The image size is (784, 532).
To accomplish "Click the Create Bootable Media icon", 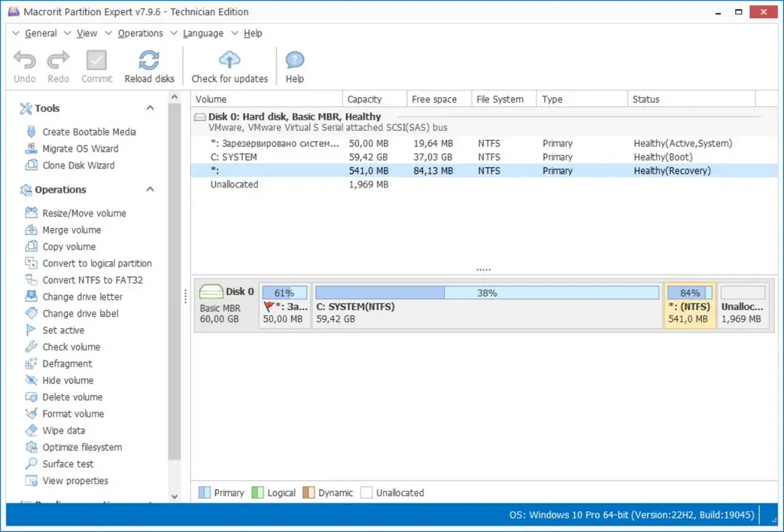I will (31, 132).
